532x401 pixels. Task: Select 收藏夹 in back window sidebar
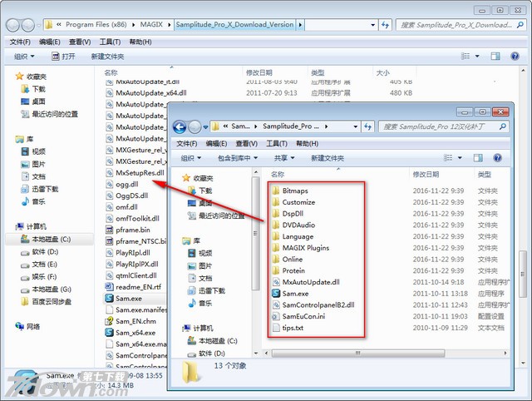[x=31, y=77]
